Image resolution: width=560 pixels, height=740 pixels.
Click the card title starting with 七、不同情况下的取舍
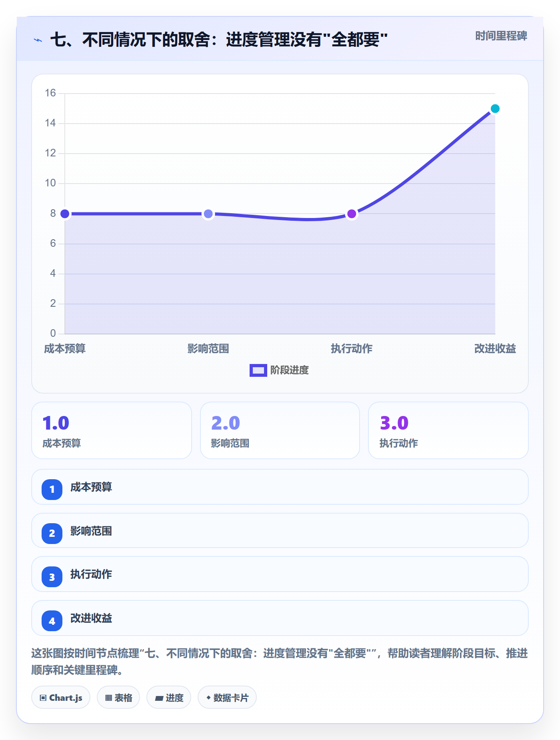pyautogui.click(x=219, y=40)
